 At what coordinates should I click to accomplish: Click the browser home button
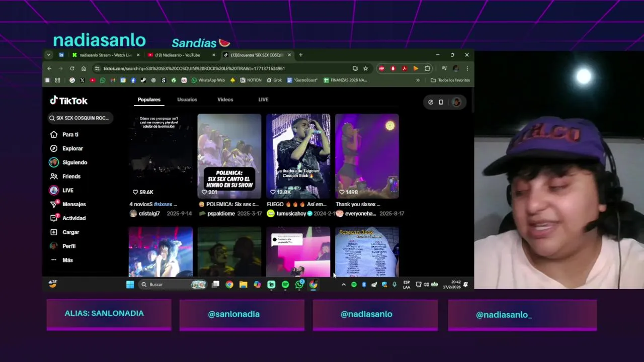(84, 68)
